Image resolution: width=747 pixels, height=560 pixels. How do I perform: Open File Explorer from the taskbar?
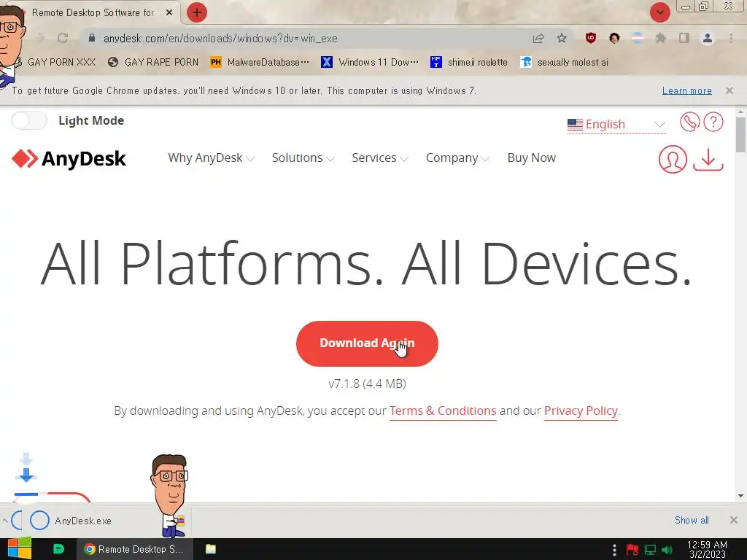tap(211, 549)
